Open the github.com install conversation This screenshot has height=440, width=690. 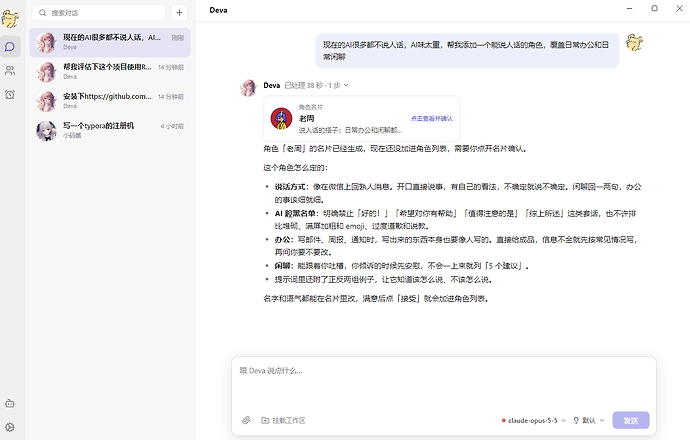[110, 101]
